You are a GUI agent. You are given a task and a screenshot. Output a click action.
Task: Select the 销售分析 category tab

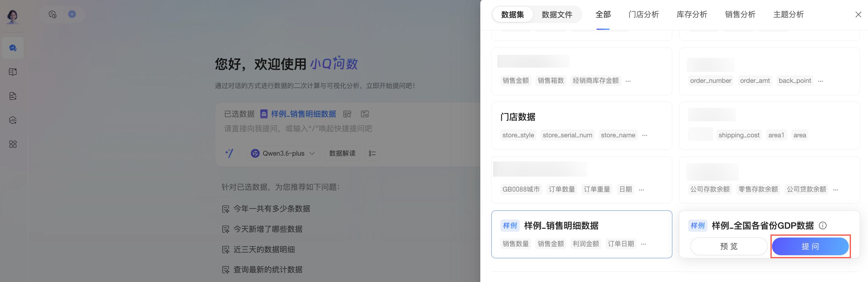(740, 15)
